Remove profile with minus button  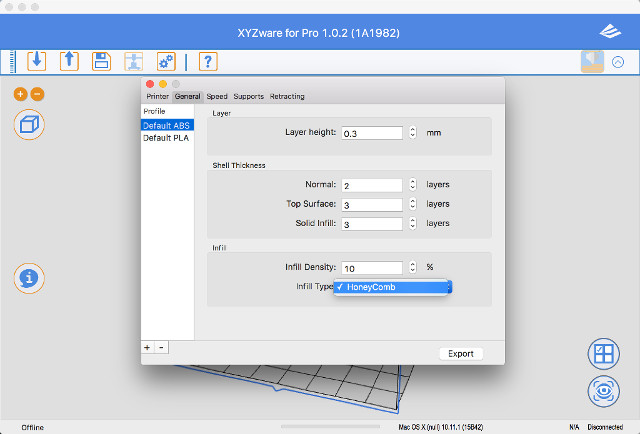[x=161, y=347]
